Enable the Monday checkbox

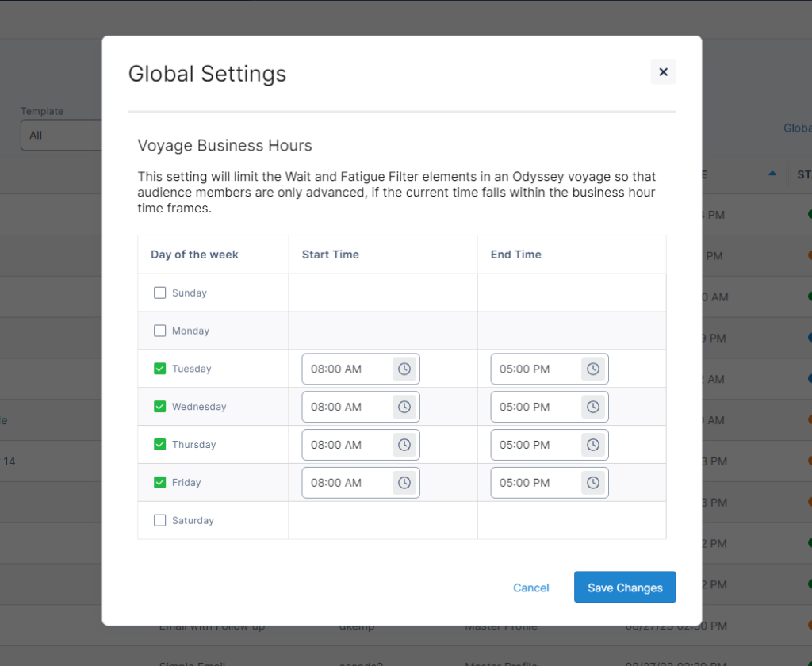point(160,331)
